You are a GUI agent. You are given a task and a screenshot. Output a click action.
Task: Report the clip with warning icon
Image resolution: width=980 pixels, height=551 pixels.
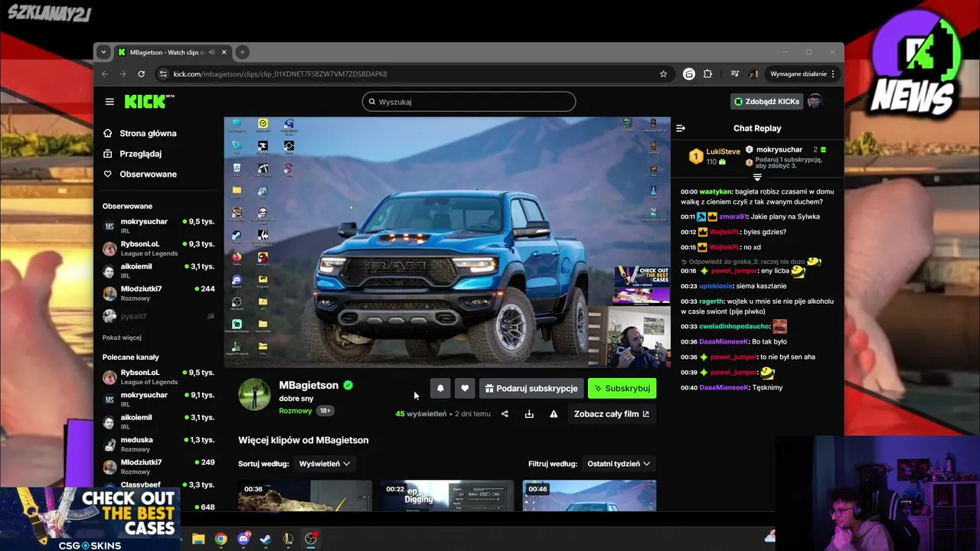pos(554,414)
